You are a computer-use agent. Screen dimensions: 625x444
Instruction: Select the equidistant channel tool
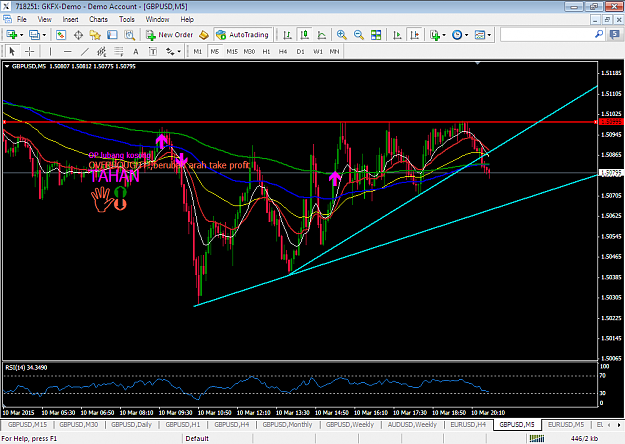(x=102, y=51)
